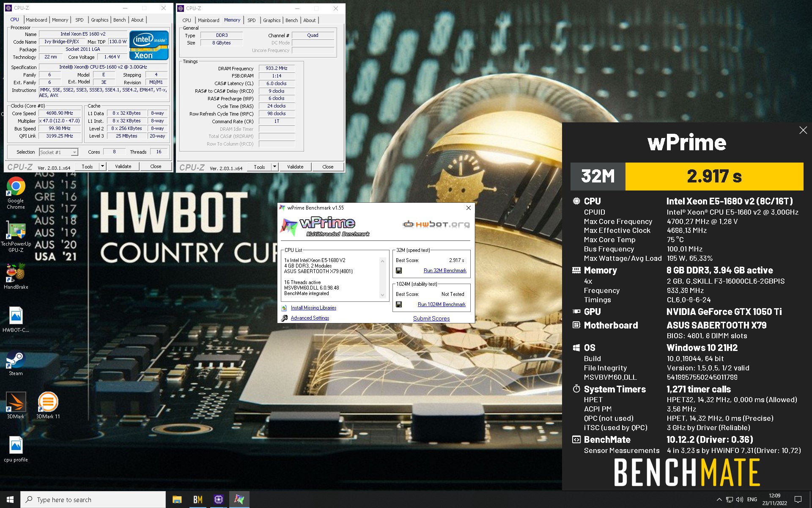Click Tools button in left CPU-Z
Viewport: 812px width, 508px height.
pyautogui.click(x=87, y=166)
